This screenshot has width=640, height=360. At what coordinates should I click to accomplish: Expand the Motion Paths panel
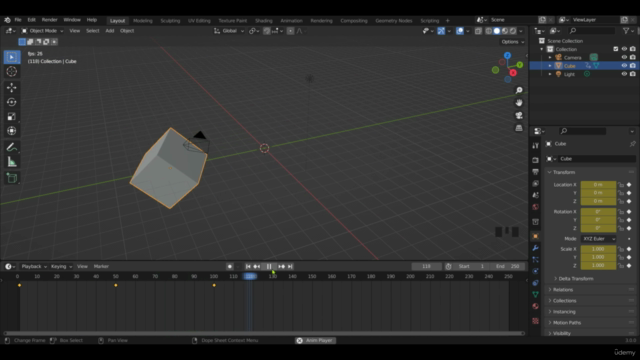coord(567,323)
